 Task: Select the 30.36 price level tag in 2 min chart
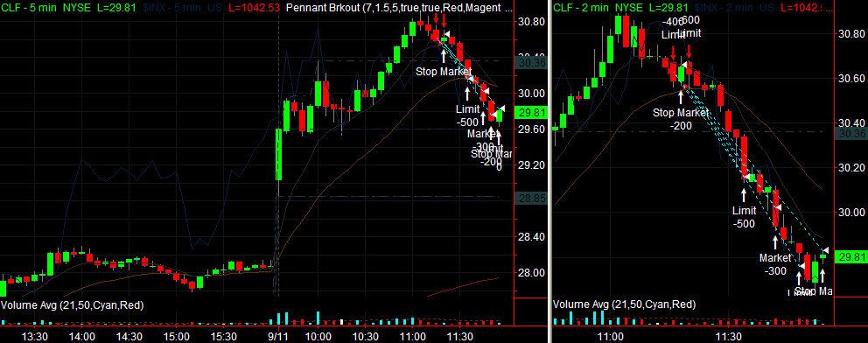tap(850, 133)
